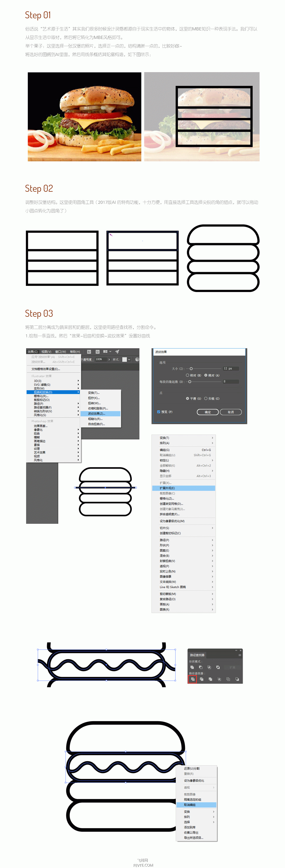Click the Exclude shape mode icon

tap(218, 667)
